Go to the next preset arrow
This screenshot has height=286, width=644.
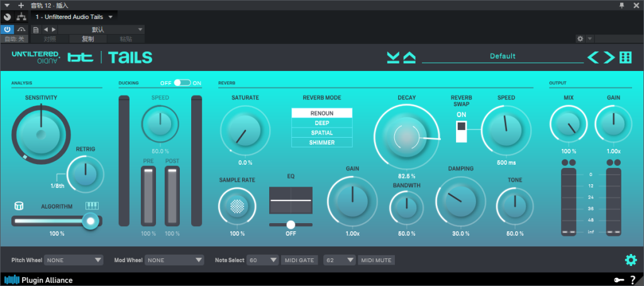(x=609, y=58)
